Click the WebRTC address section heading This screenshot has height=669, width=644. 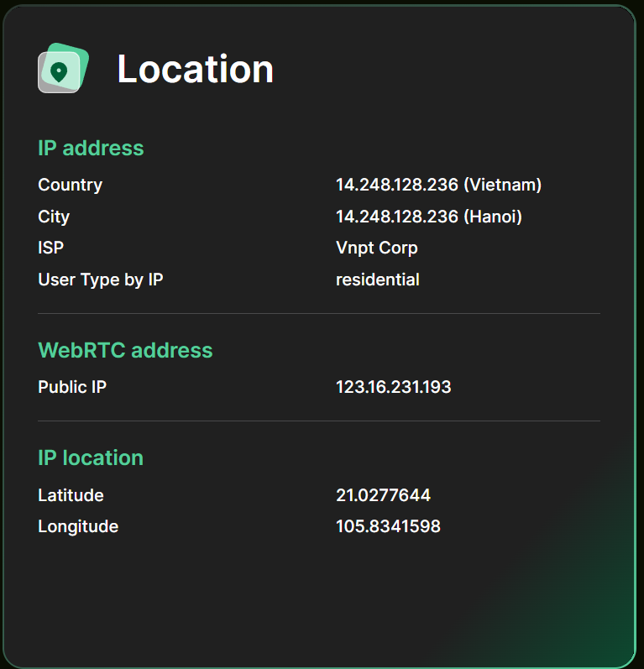[125, 350]
